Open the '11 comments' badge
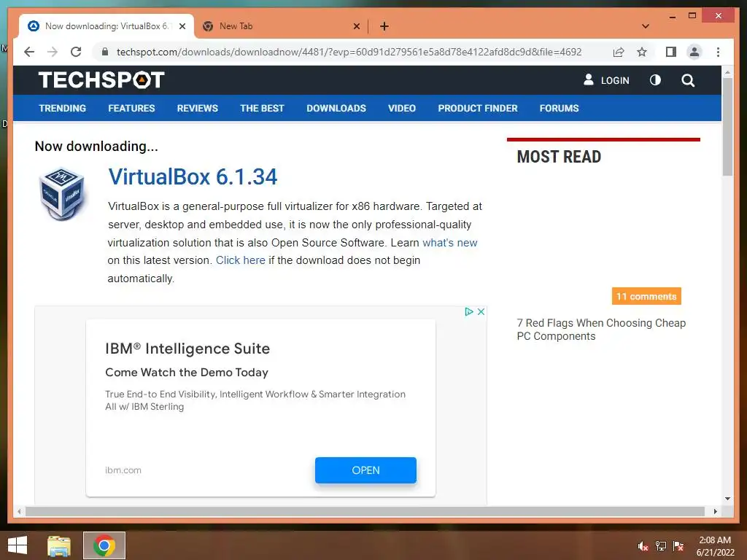This screenshot has width=747, height=560. 646,296
